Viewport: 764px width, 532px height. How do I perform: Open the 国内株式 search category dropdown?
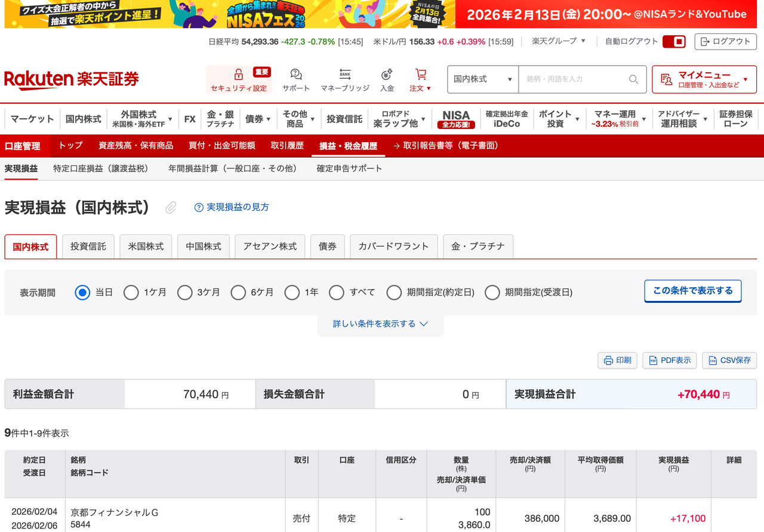(482, 79)
